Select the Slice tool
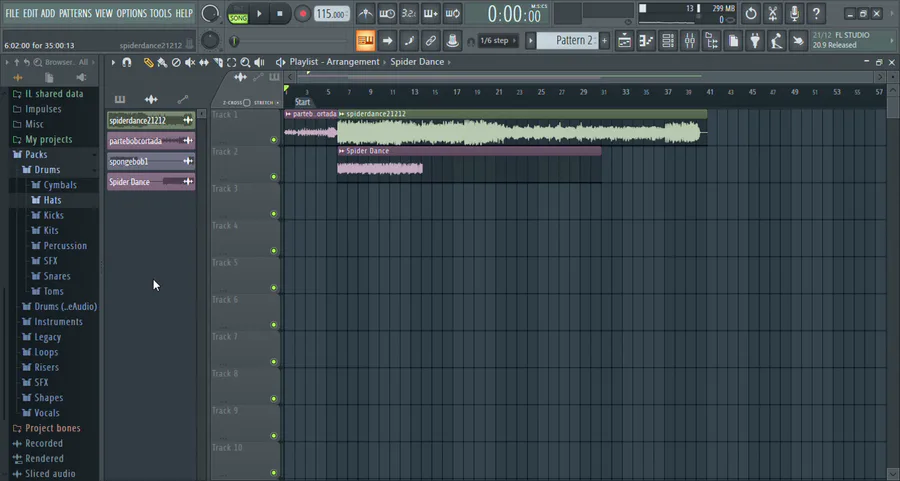 (x=218, y=63)
